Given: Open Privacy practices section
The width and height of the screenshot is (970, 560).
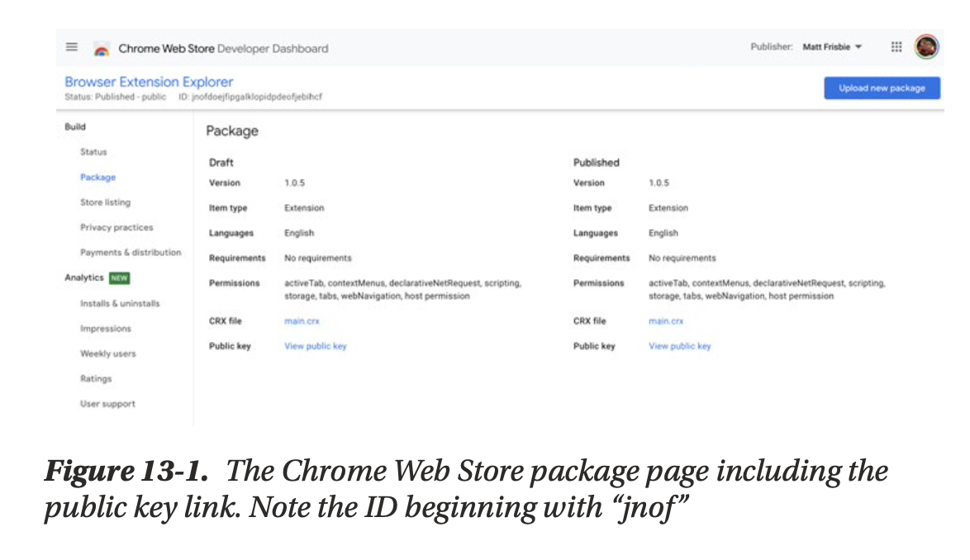Looking at the screenshot, I should [x=116, y=227].
